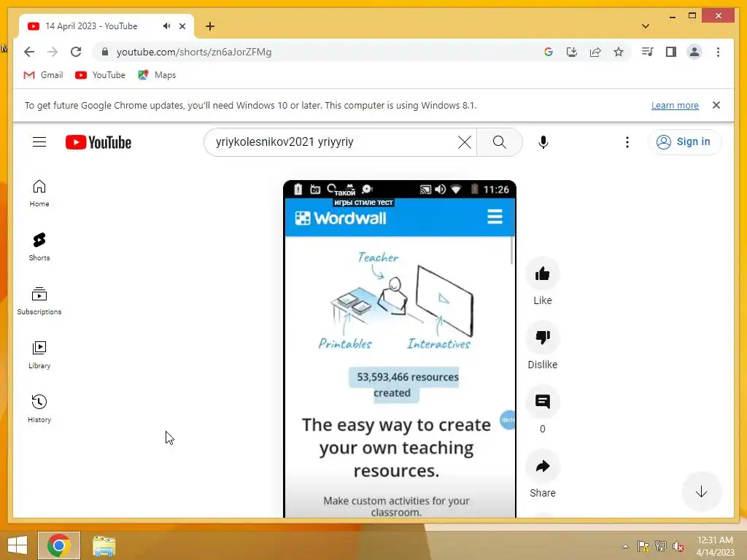Click Learn more link in update bar

point(675,105)
